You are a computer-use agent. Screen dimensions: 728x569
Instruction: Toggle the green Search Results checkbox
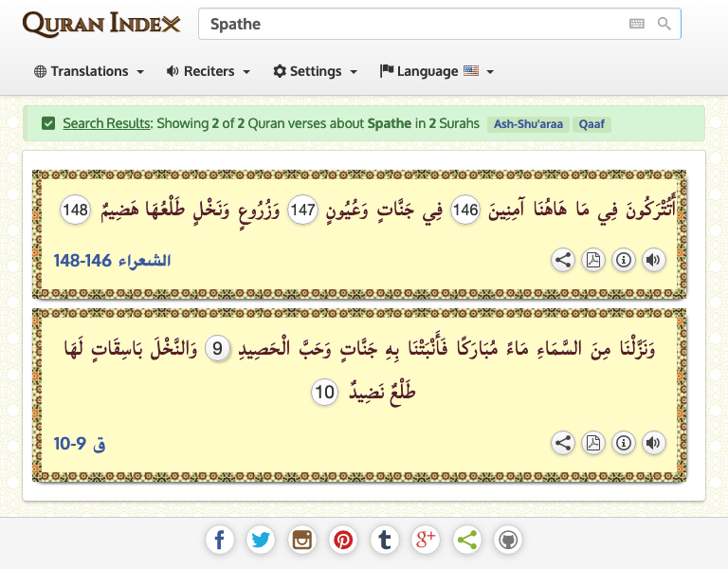point(48,123)
